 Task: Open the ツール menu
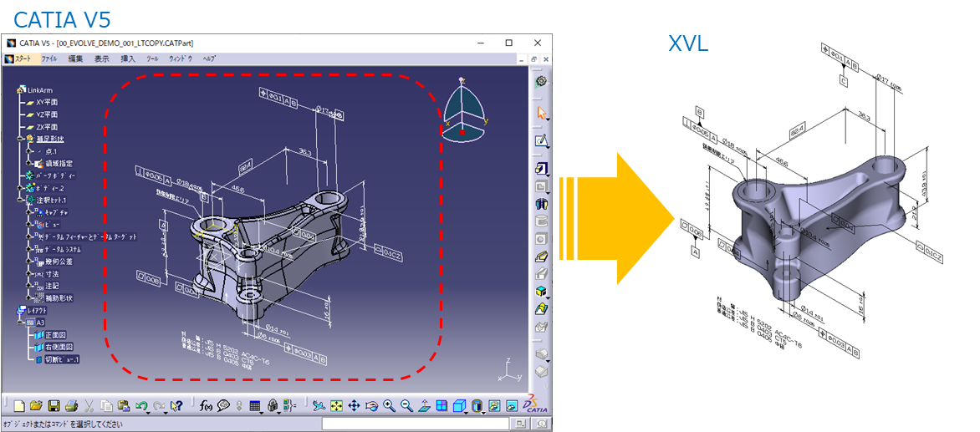(152, 58)
